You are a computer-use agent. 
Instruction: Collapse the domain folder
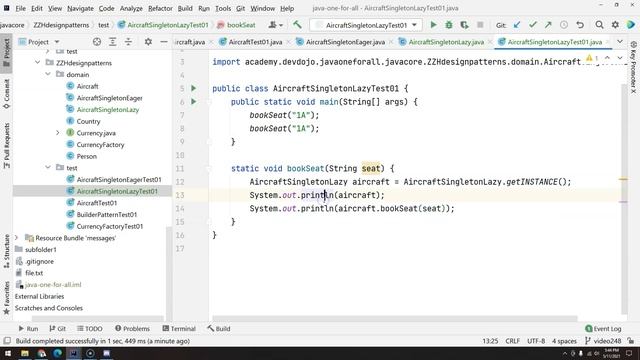click(x=48, y=74)
